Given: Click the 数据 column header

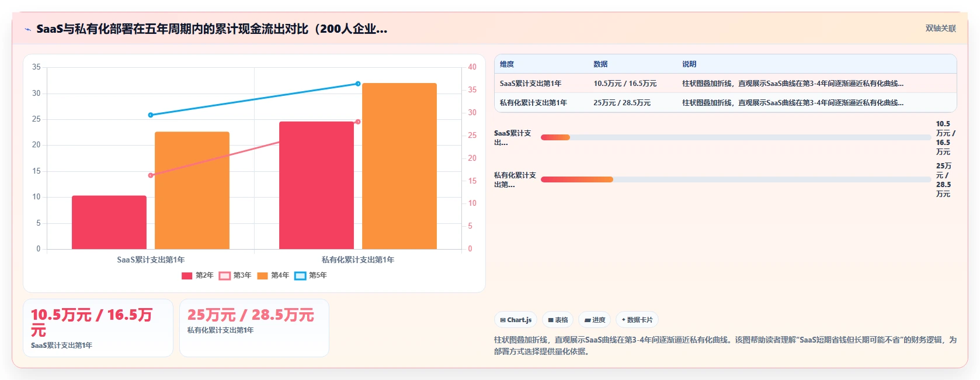Looking at the screenshot, I should pyautogui.click(x=600, y=64).
